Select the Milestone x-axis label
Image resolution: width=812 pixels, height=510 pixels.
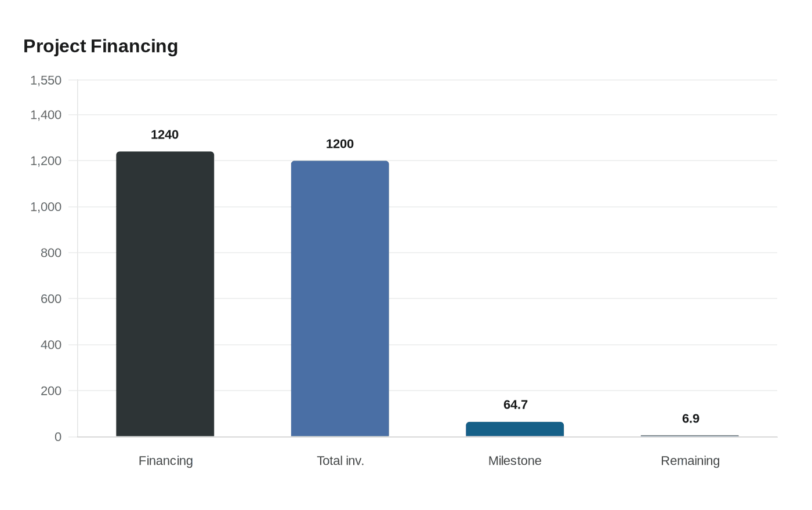tap(515, 461)
